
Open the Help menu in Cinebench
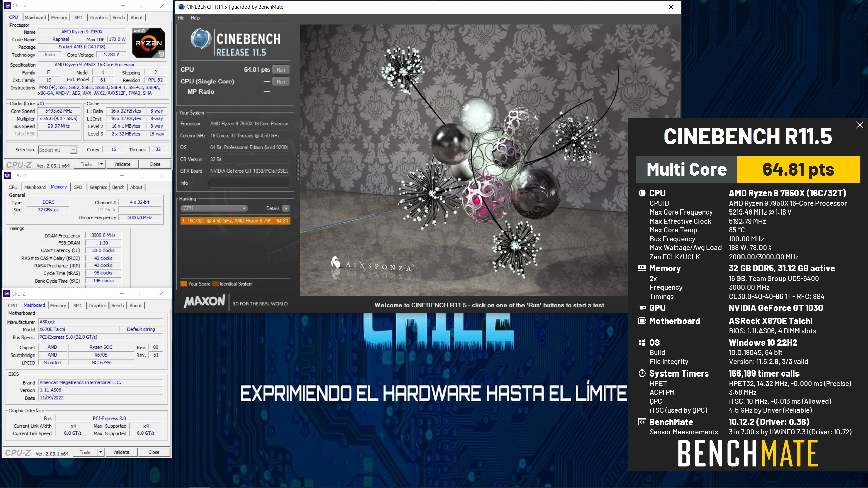click(195, 18)
